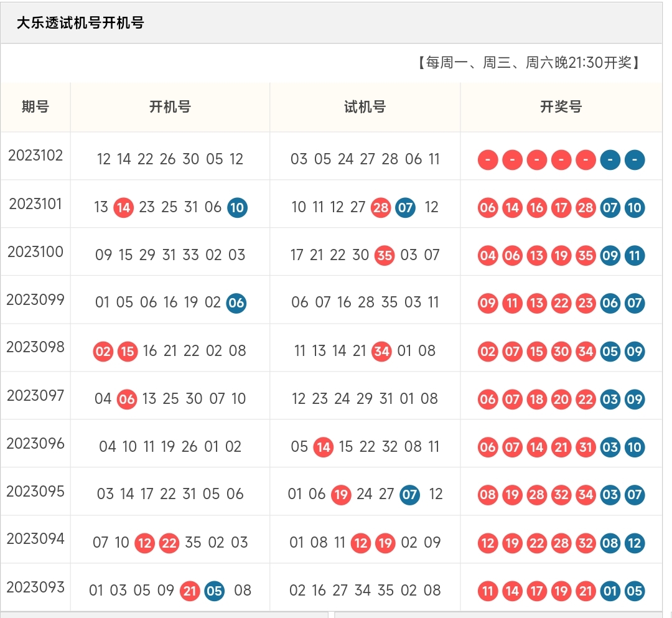
Task: Click first red placeholder ball in 2023102 开奖号
Action: click(x=488, y=160)
